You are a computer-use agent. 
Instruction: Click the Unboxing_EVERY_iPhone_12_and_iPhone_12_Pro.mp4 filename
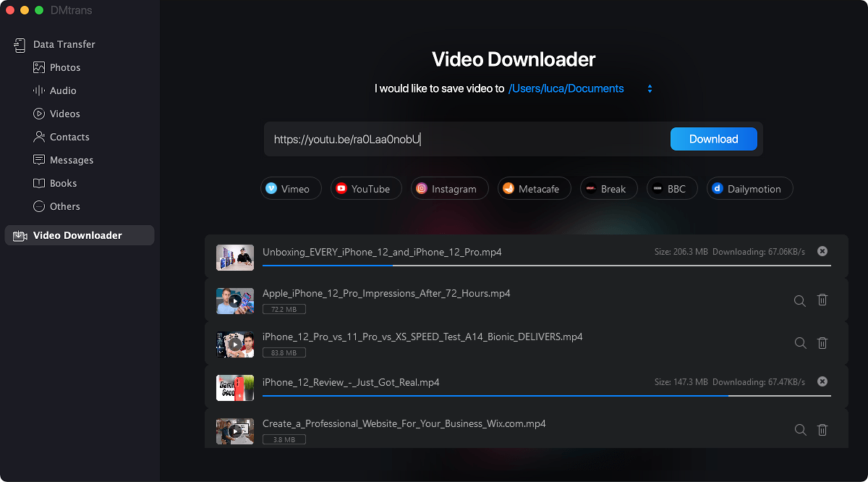click(x=382, y=252)
